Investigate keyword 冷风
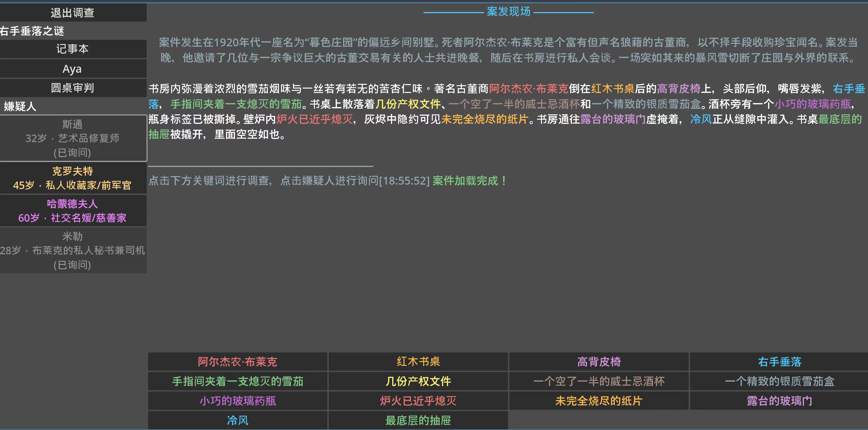This screenshot has height=430, width=868. (237, 420)
